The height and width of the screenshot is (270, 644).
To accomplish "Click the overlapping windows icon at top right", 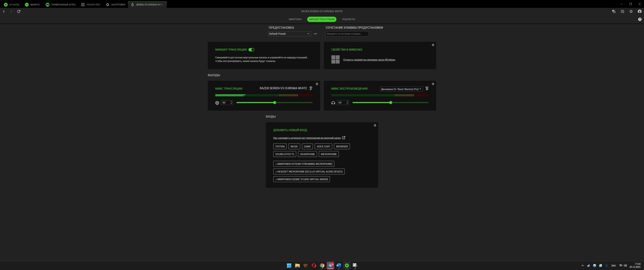I will pos(614,11).
